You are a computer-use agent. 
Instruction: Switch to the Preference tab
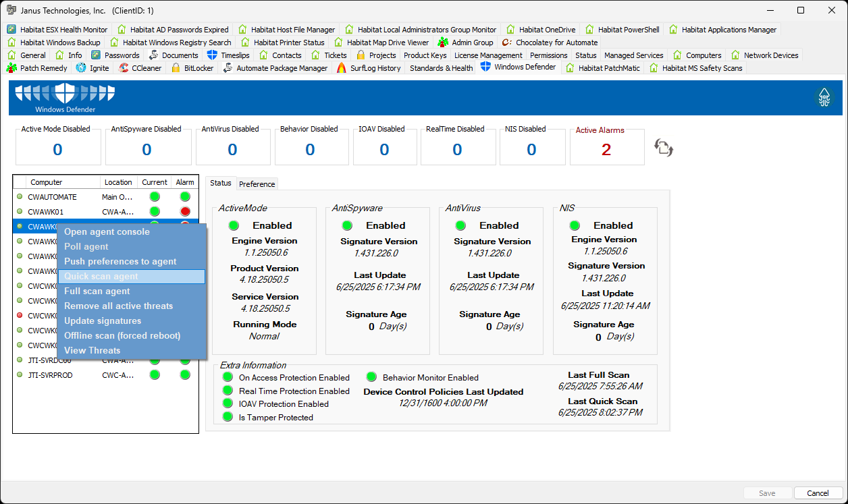point(257,184)
